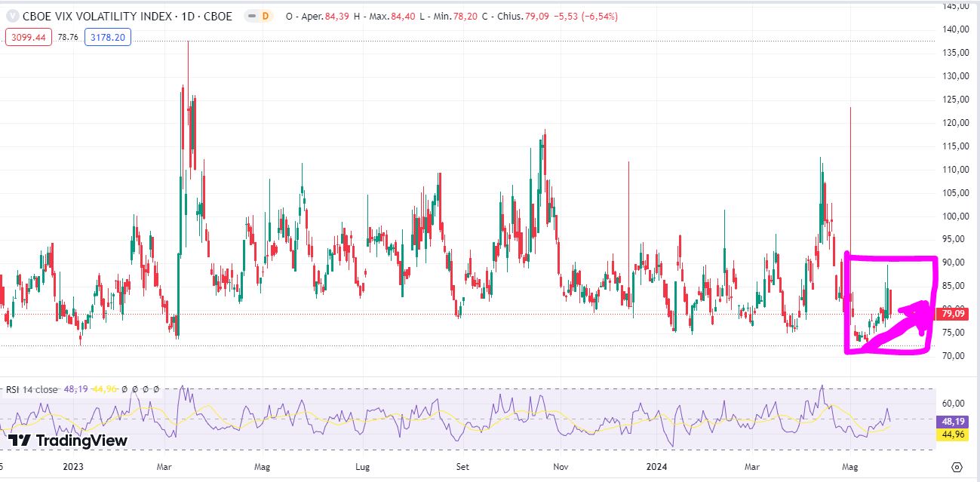Click the Nov label on time axis
Screen dimensions: 980x482
click(561, 467)
